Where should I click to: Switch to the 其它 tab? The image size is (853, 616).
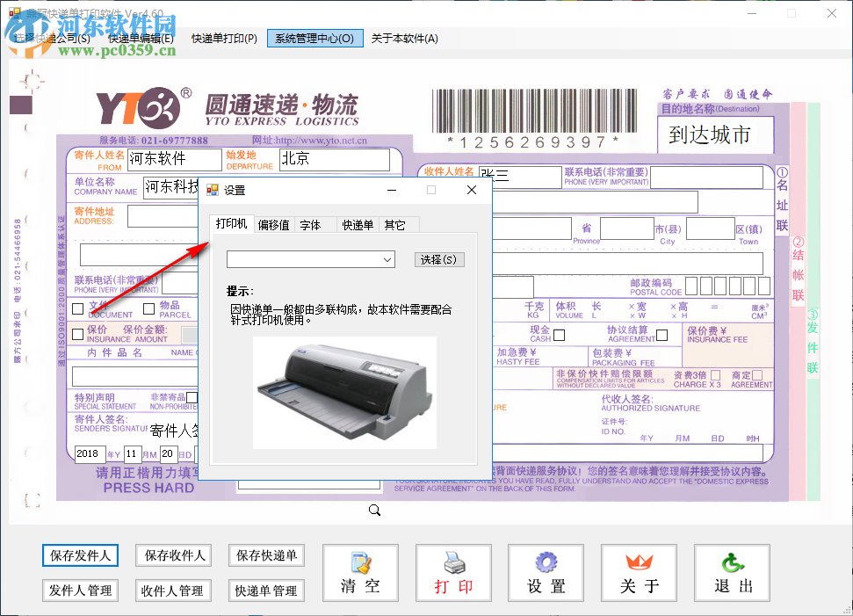click(x=395, y=224)
